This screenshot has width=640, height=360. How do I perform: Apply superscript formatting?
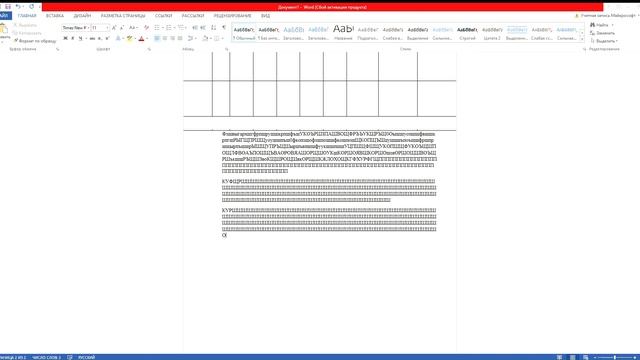(x=107, y=38)
